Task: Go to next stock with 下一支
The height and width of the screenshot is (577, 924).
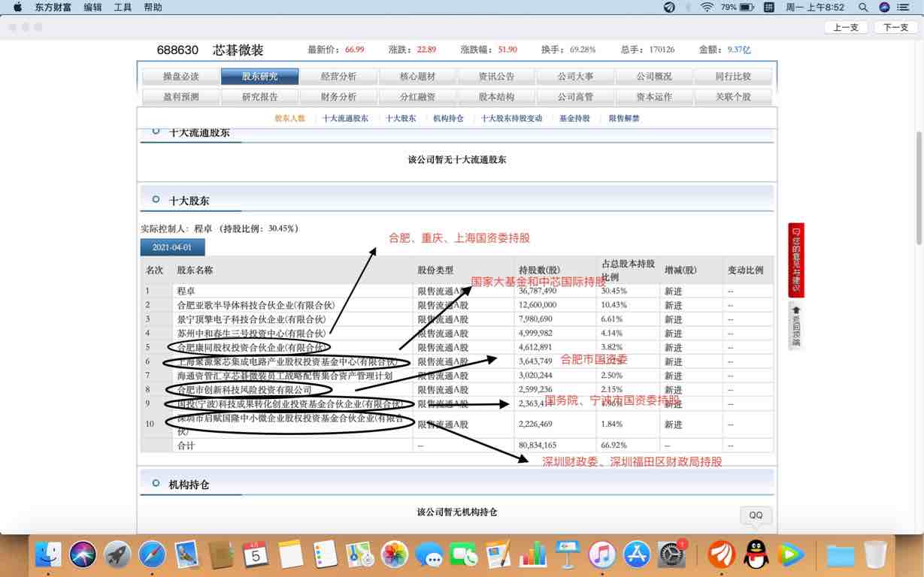Action: (895, 27)
